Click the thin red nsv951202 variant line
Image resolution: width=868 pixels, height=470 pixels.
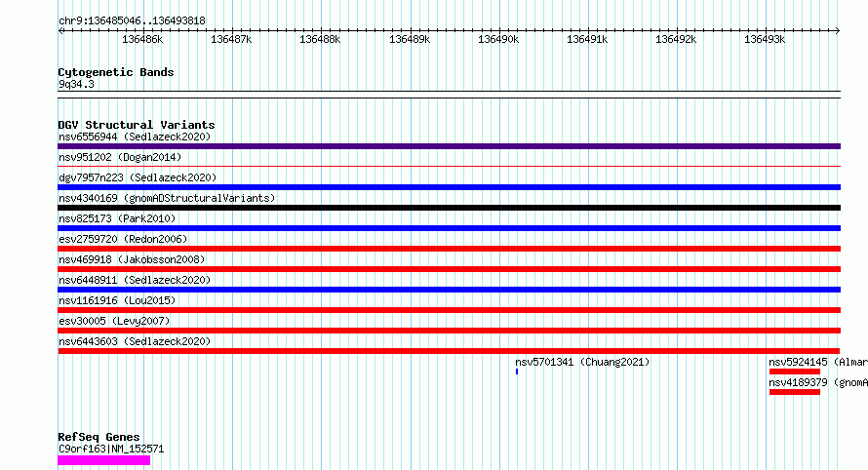click(449, 166)
